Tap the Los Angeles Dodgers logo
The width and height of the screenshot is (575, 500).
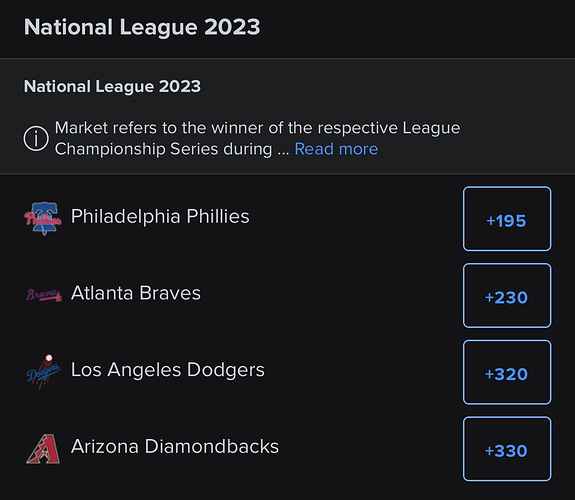43,372
